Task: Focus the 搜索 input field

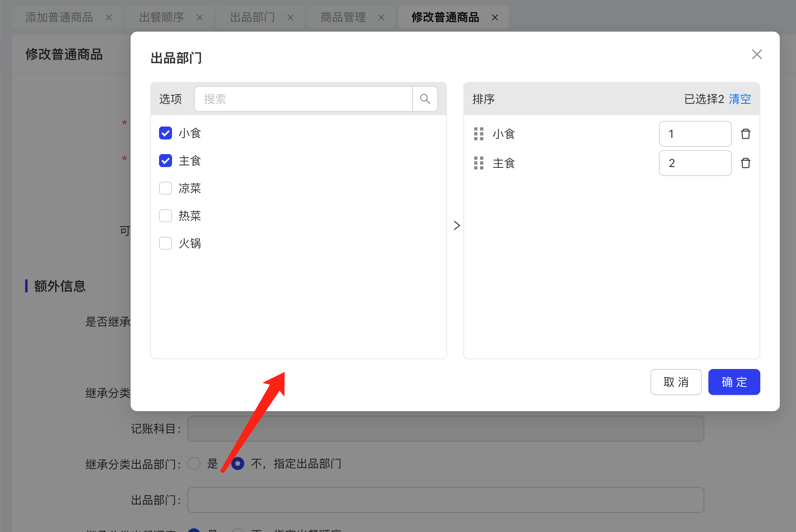Action: (x=303, y=99)
